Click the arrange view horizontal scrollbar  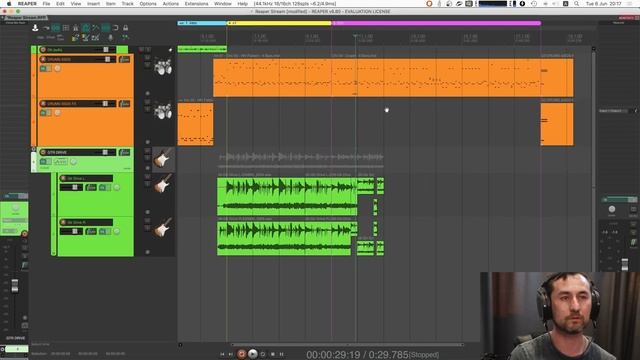347,344
